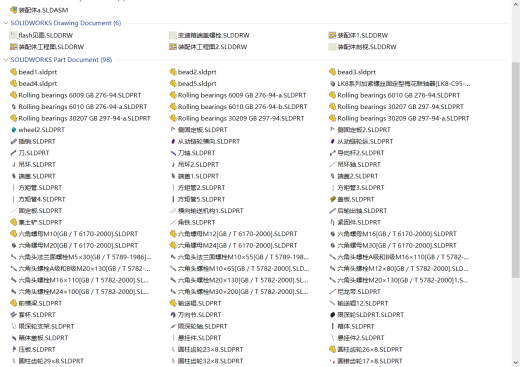Click the SOLIDWORKS Drawing Document (6) header
This screenshot has width=520, height=367.
[x=66, y=23]
